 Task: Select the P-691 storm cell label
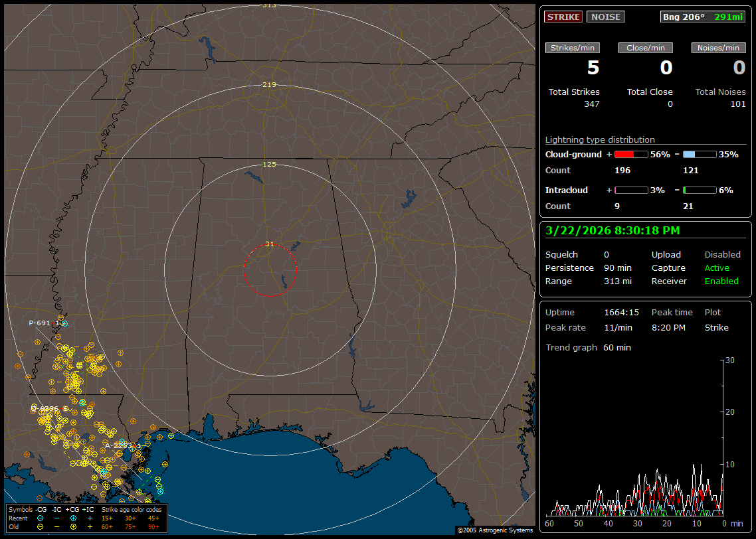39,323
